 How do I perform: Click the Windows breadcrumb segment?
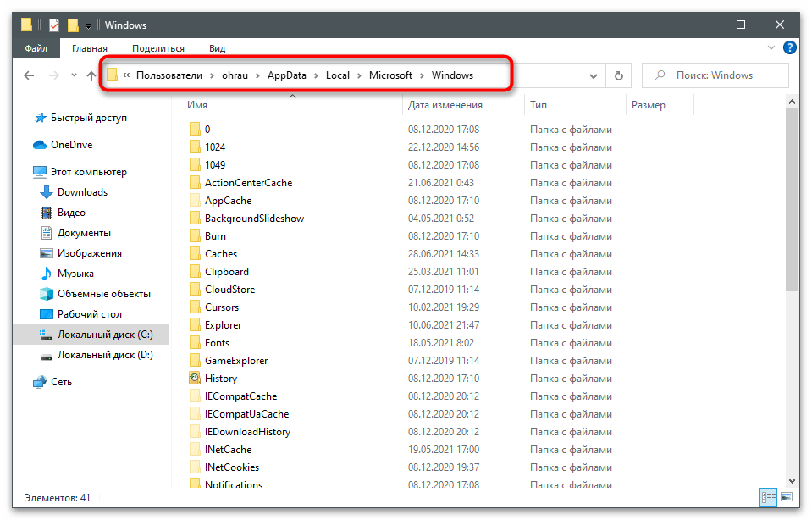452,75
